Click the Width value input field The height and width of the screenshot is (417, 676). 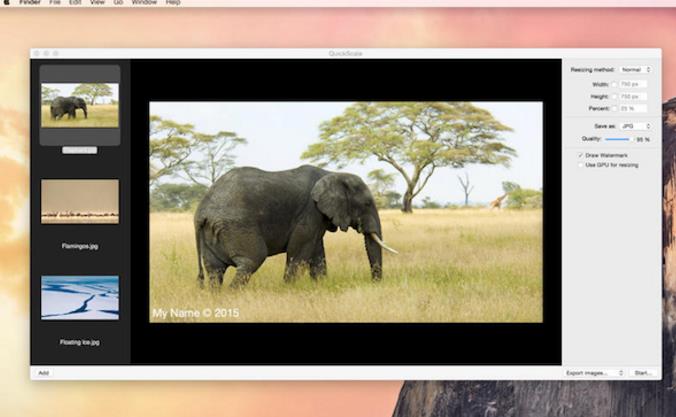634,84
